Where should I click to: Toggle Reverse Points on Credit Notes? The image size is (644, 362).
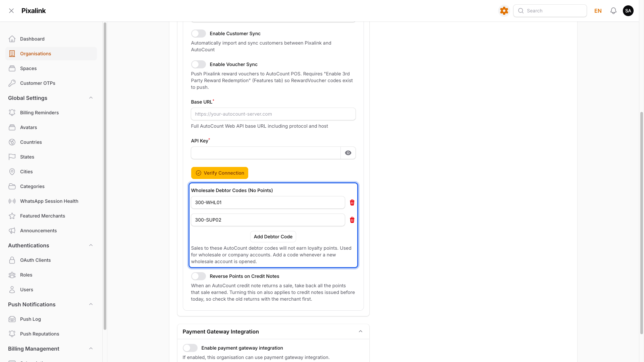click(x=199, y=276)
